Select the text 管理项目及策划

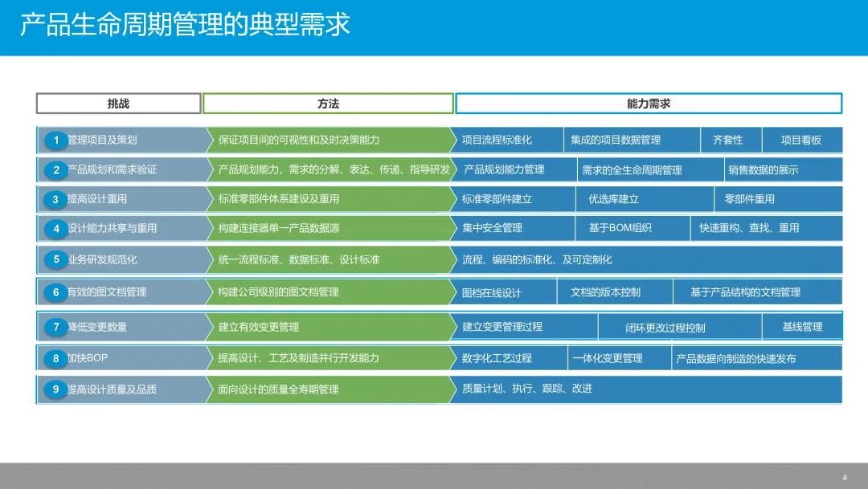(x=102, y=140)
